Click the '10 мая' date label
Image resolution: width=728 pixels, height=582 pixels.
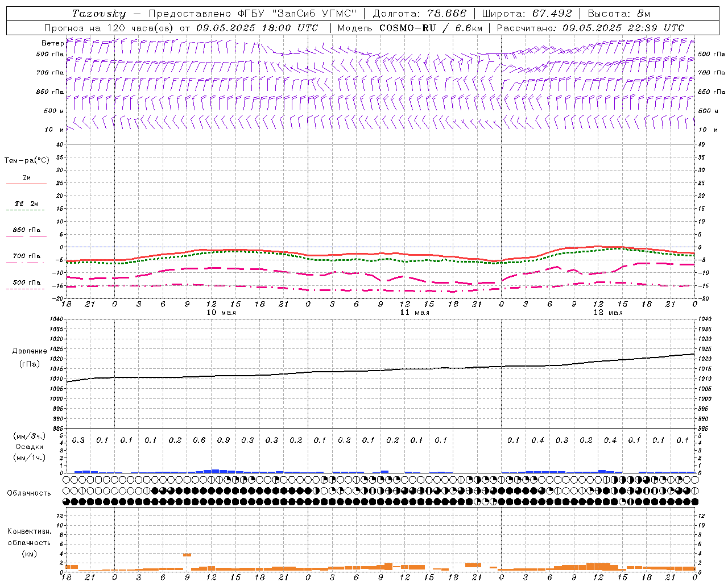click(x=221, y=313)
